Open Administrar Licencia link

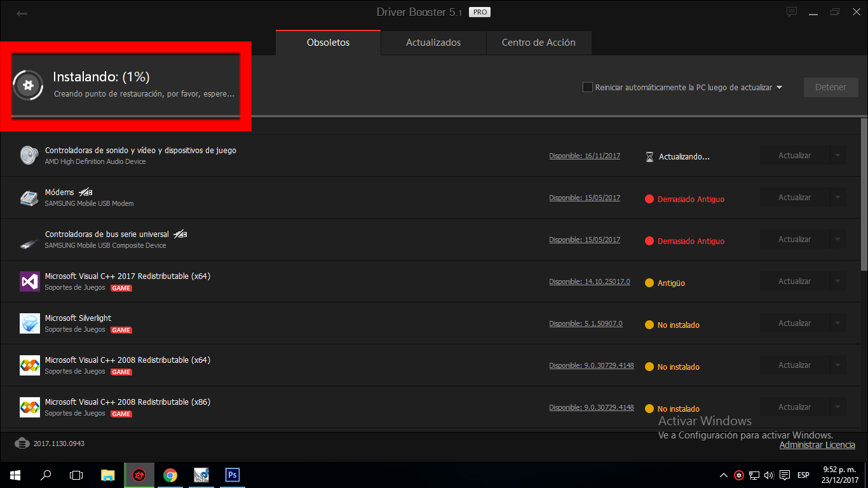(817, 445)
